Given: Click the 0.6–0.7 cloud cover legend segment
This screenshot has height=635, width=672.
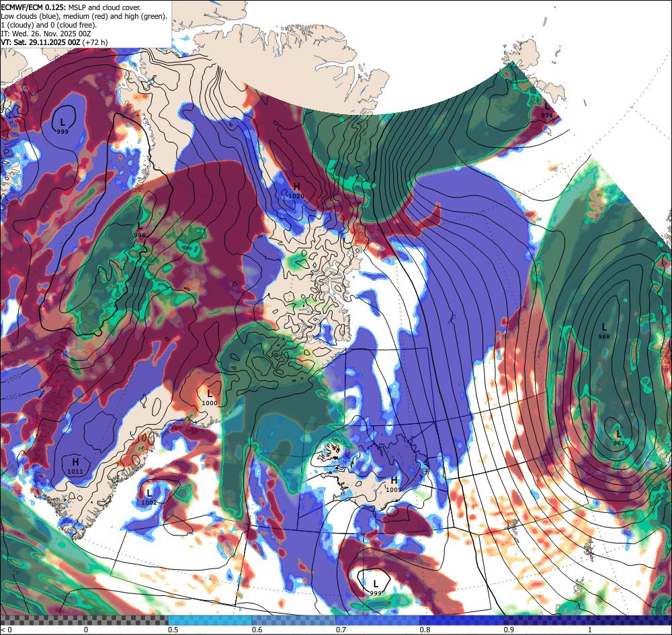Looking at the screenshot, I should click(294, 620).
